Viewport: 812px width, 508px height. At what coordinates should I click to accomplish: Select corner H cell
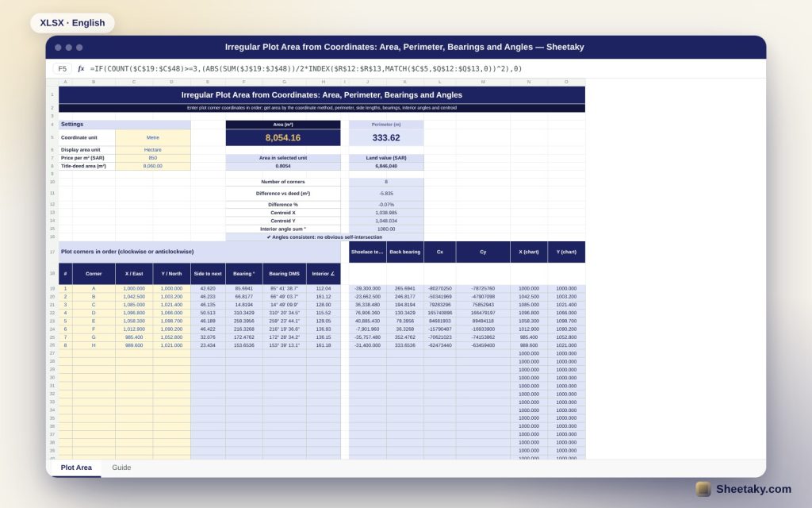point(94,345)
